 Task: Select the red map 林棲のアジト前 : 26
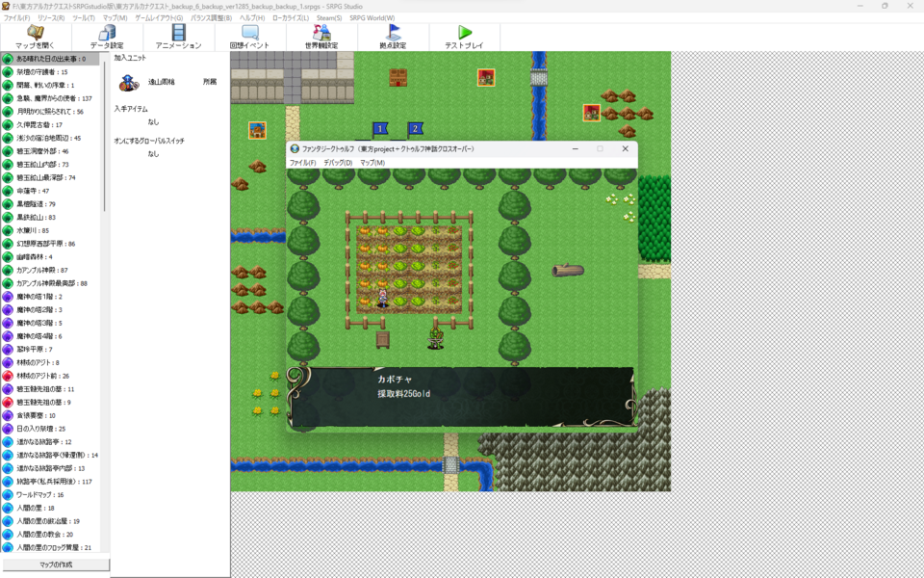[x=43, y=376]
